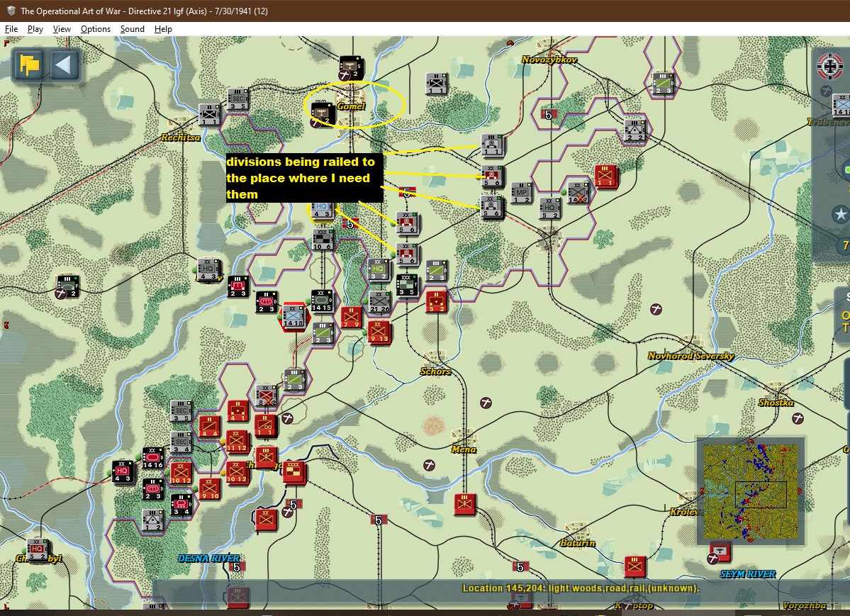The width and height of the screenshot is (850, 616).
Task: Select the MP unit counter 1 2
Action: click(521, 193)
